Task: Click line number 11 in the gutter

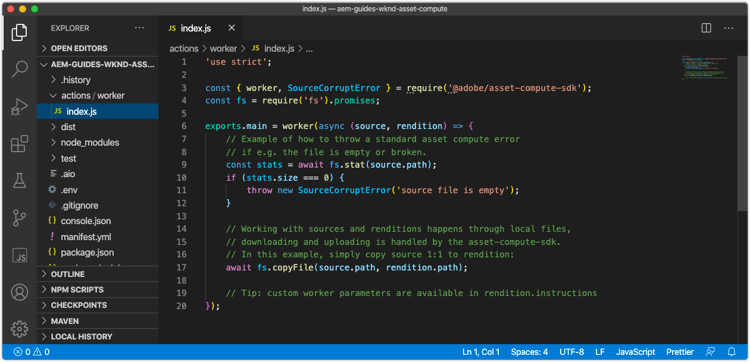Action: [x=182, y=190]
